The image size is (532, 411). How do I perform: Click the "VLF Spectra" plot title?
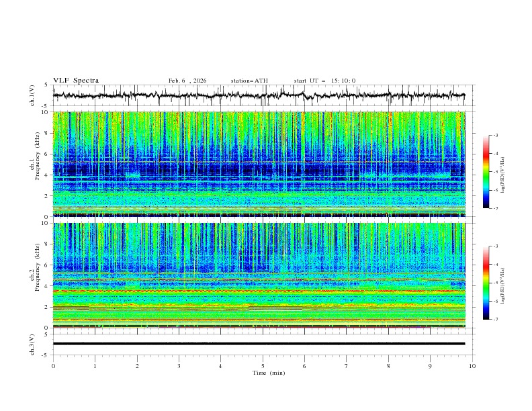[76, 81]
